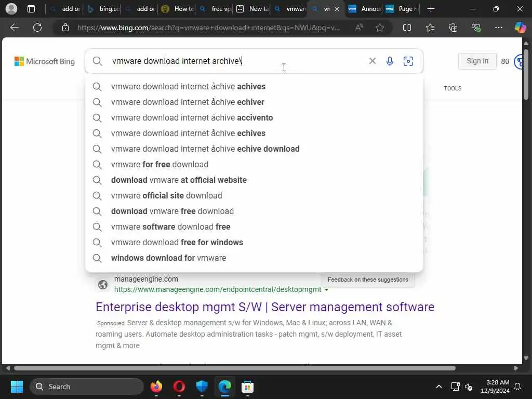Switch to the 'Page n' tab
The image size is (532, 399).
[402, 9]
